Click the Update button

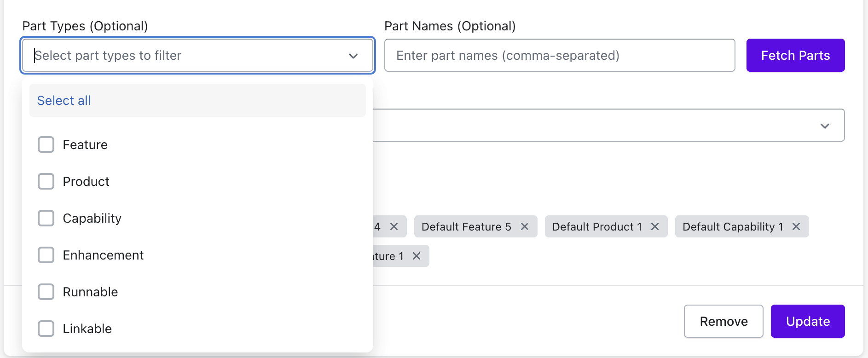click(808, 321)
